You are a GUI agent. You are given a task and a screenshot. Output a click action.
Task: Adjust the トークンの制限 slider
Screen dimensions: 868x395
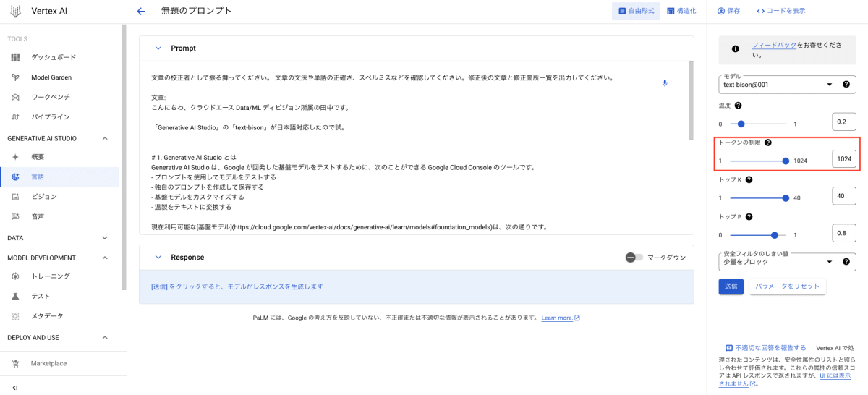[x=757, y=161]
